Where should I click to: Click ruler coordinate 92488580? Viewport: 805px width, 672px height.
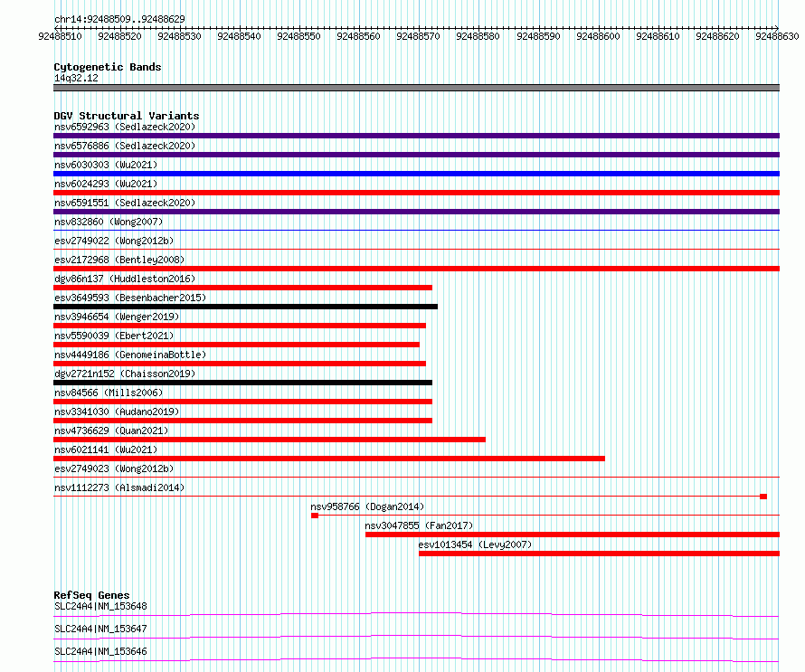click(478, 36)
